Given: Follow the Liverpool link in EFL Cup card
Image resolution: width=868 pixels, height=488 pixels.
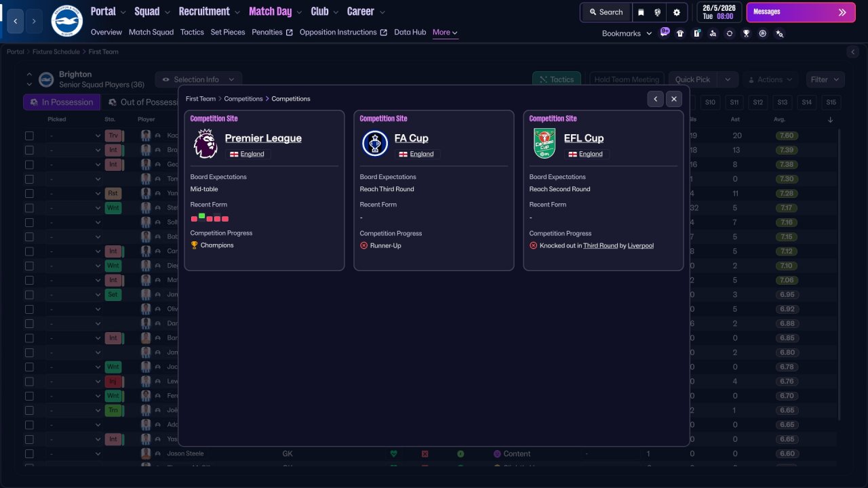Looking at the screenshot, I should tap(641, 245).
